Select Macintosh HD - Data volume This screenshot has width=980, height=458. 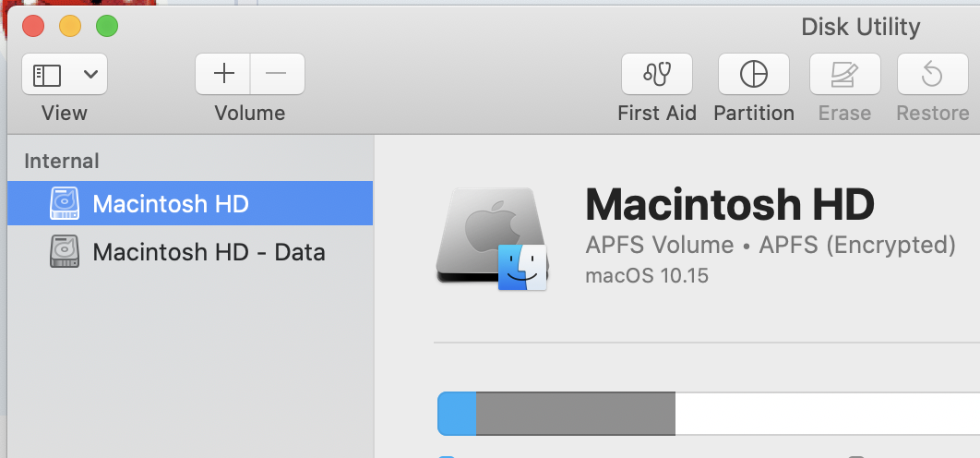(x=190, y=252)
